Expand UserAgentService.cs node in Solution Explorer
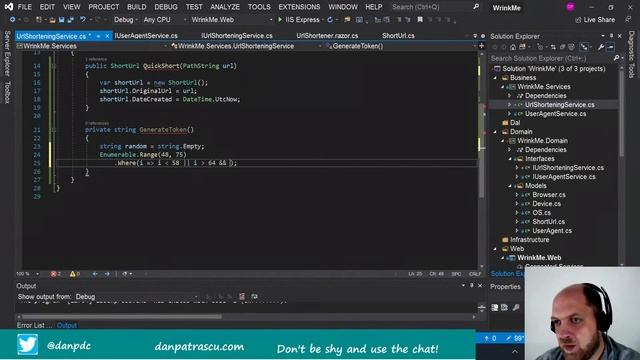The width and height of the screenshot is (640, 360). (x=509, y=114)
